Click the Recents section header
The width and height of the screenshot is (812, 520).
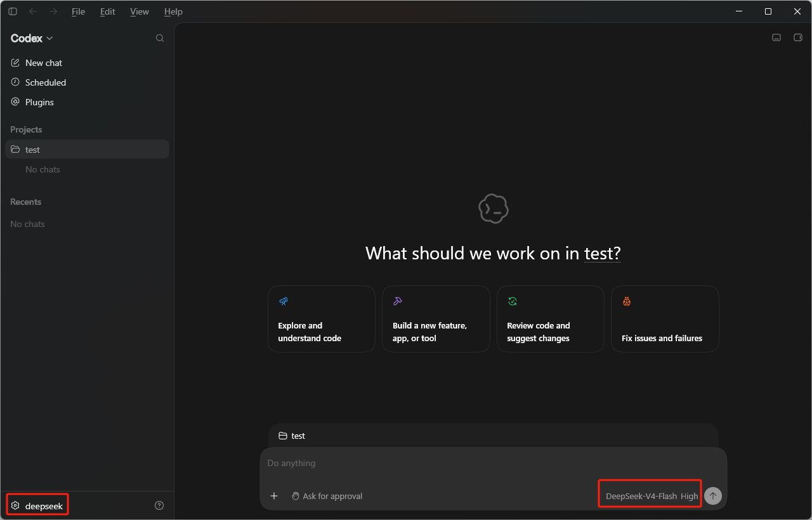click(x=25, y=202)
